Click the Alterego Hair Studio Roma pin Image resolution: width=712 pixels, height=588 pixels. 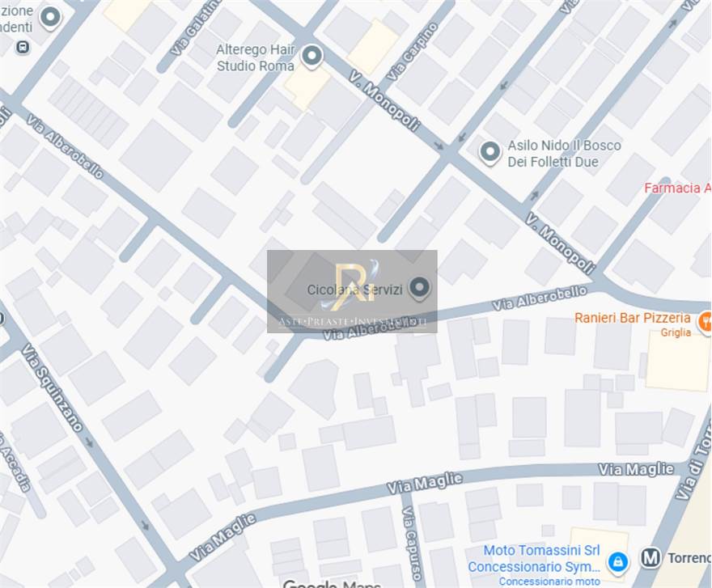(x=311, y=57)
